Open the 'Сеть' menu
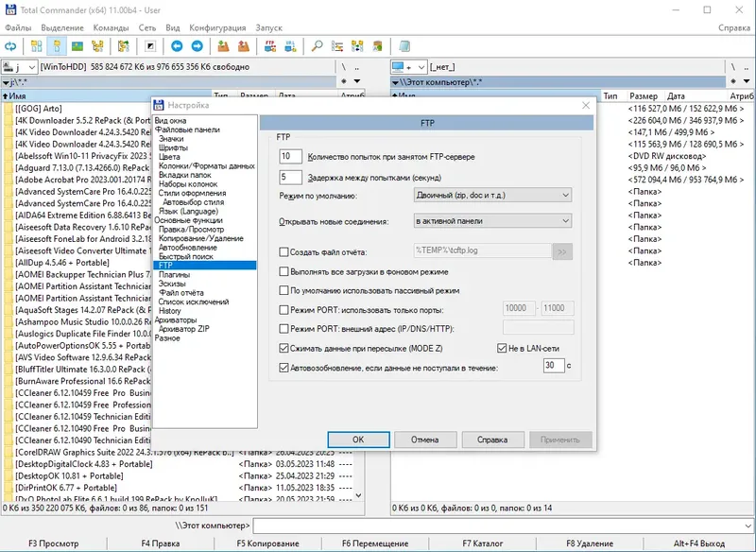This screenshot has width=756, height=552. (147, 28)
